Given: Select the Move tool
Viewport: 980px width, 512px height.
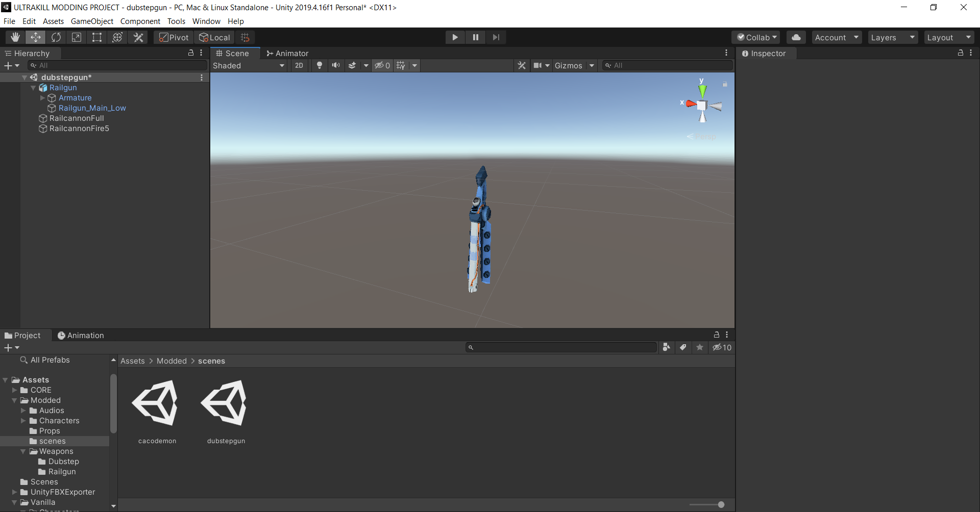Looking at the screenshot, I should coord(36,37).
